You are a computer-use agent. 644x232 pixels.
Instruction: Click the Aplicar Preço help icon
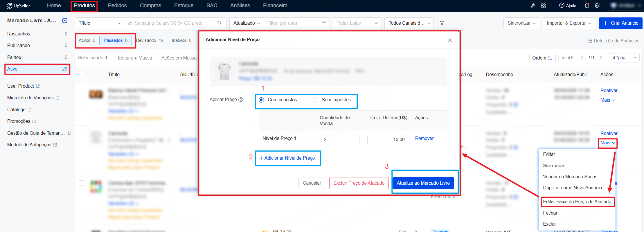(x=241, y=100)
